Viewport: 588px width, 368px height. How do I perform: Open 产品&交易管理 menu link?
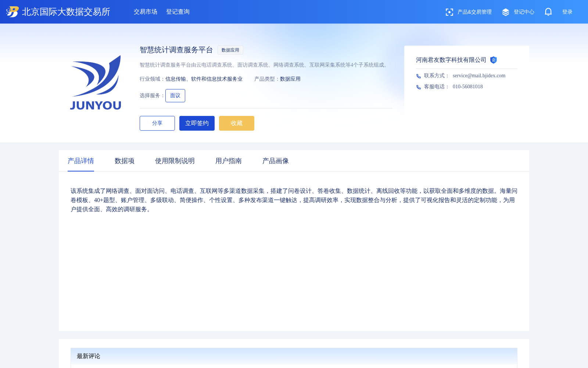click(x=474, y=12)
